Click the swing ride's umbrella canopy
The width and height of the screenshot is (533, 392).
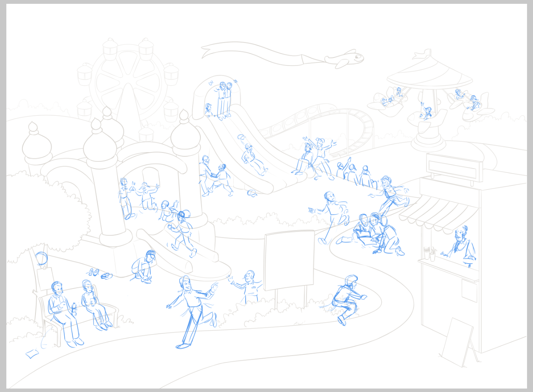[429, 72]
